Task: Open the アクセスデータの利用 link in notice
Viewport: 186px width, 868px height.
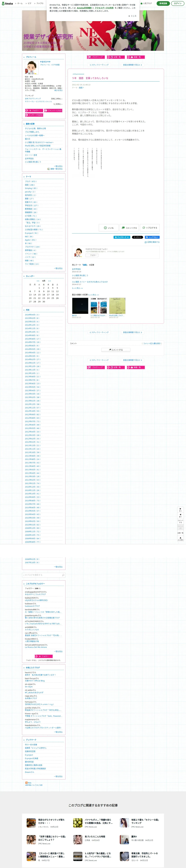Action: click(104, 8)
